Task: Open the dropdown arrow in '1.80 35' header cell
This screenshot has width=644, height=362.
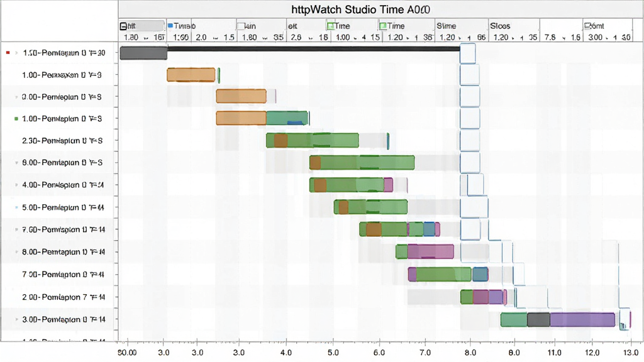Action: pyautogui.click(x=265, y=38)
